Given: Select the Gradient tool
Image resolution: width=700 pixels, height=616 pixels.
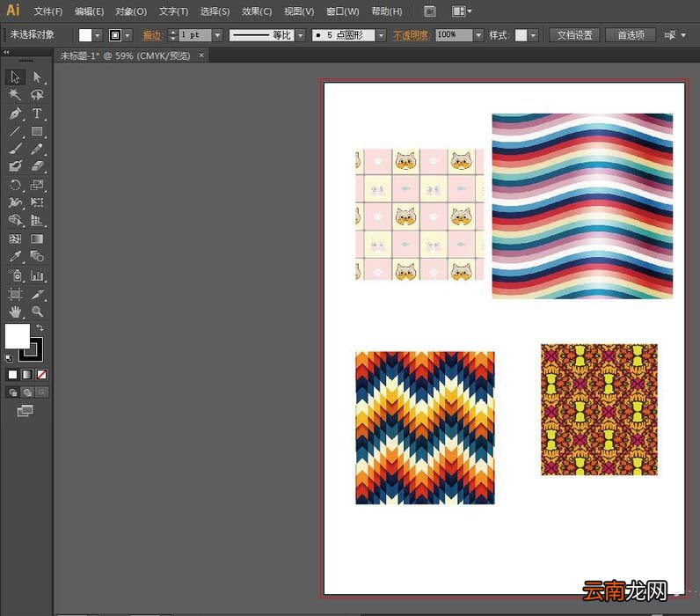Looking at the screenshot, I should pyautogui.click(x=37, y=238).
